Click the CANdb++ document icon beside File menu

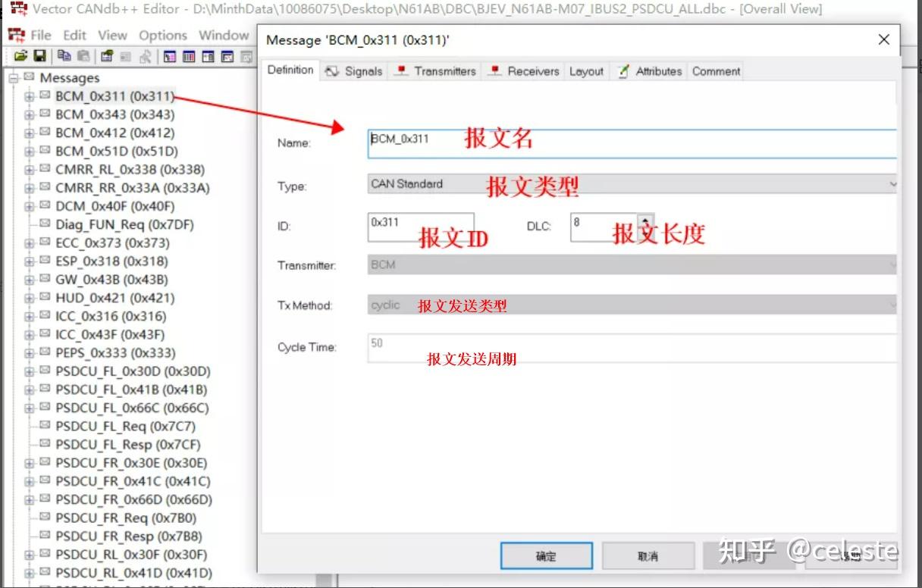point(16,36)
